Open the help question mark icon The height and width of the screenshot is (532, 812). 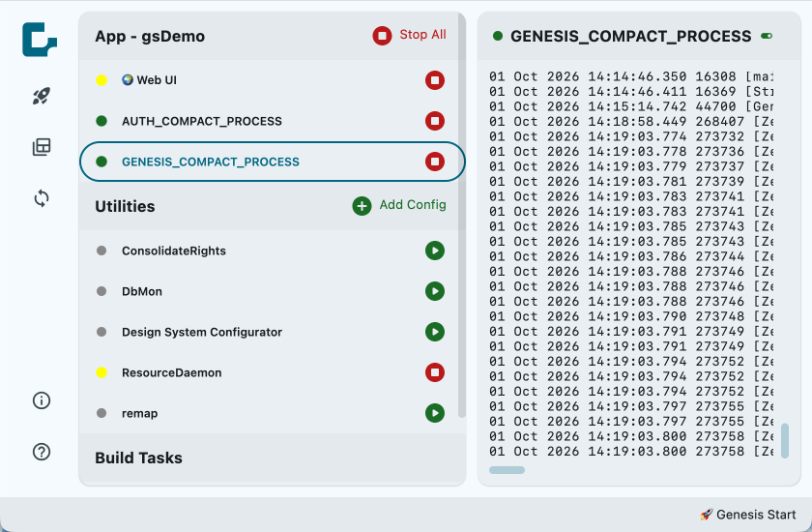coord(42,452)
